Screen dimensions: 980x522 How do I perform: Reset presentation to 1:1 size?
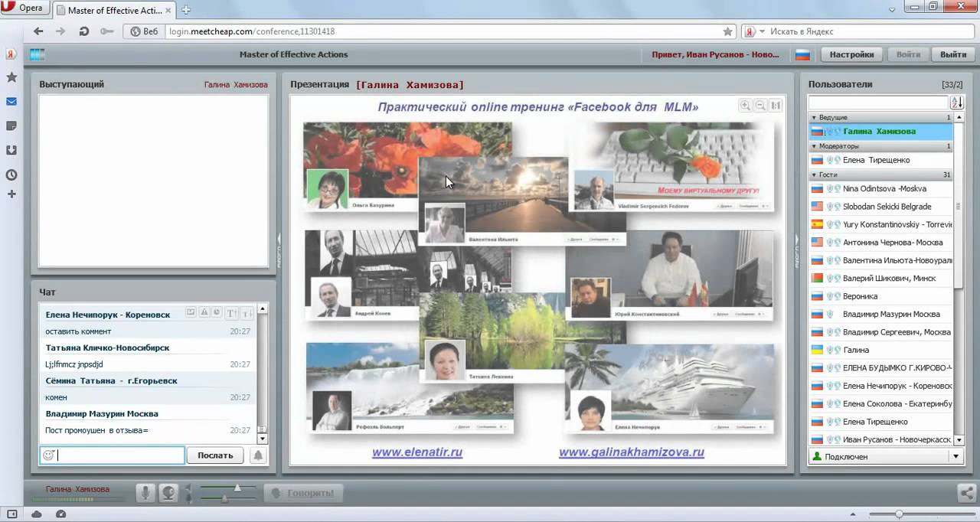(x=776, y=106)
